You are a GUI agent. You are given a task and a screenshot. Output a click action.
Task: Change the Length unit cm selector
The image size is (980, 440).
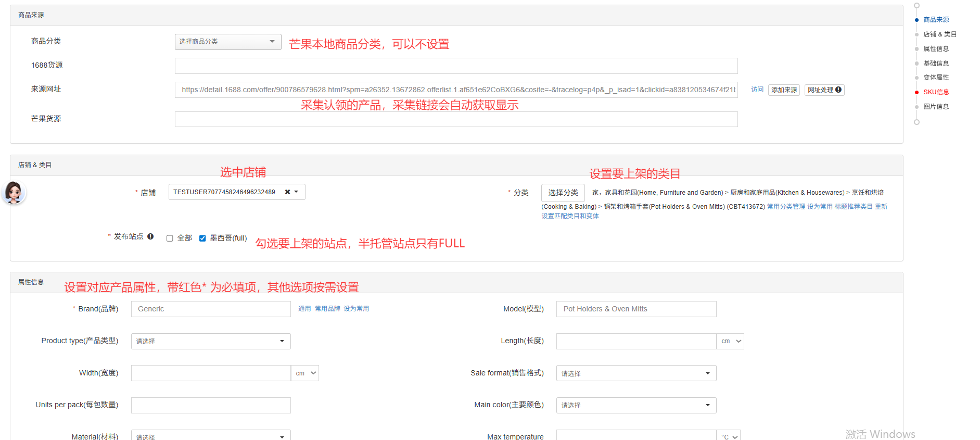pos(730,341)
